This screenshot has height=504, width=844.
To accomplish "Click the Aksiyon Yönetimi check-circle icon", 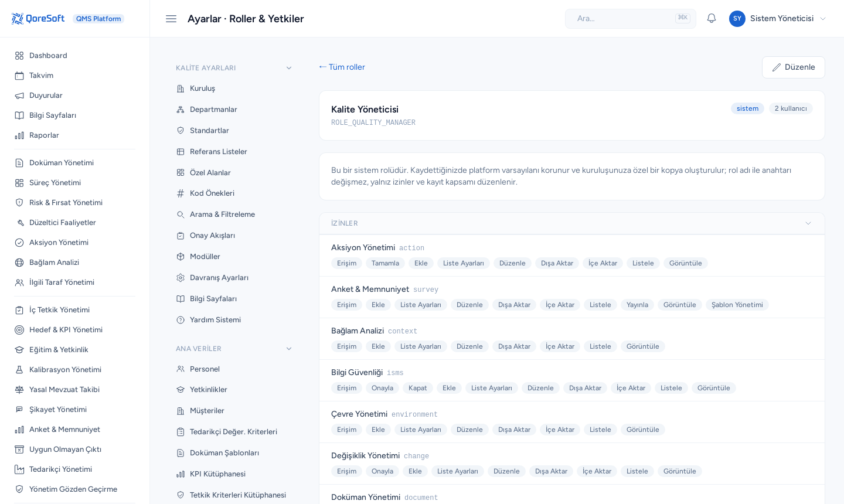I will 19,243.
